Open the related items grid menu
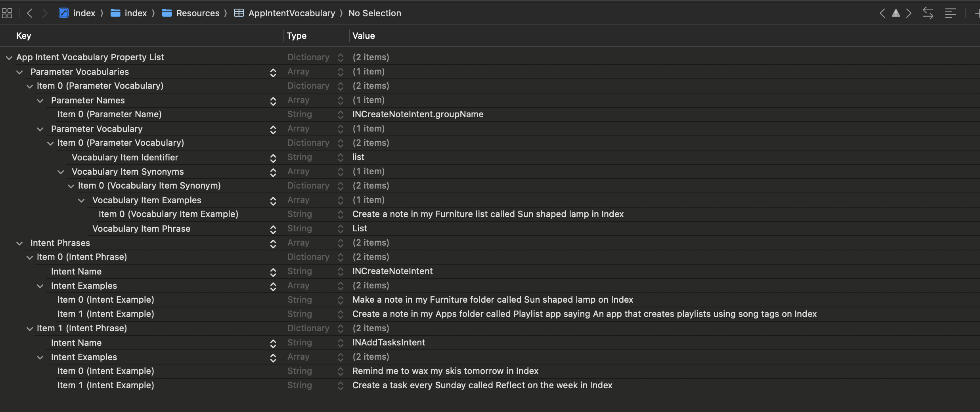The width and height of the screenshot is (980, 412). [x=7, y=13]
